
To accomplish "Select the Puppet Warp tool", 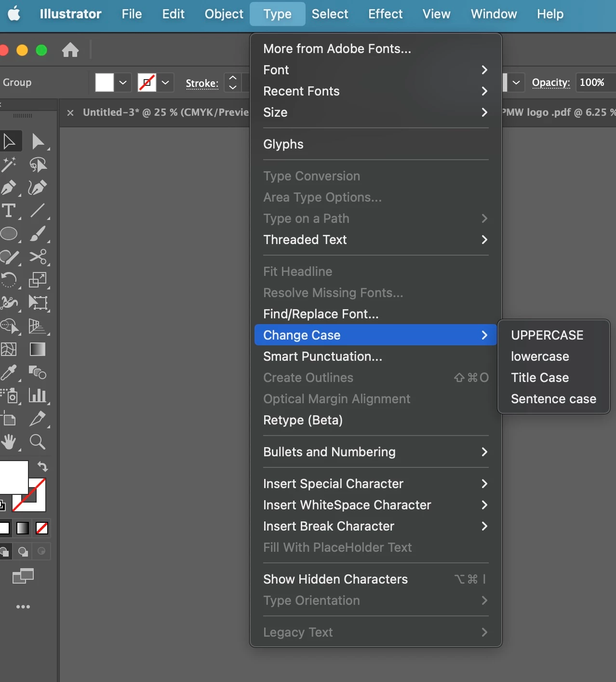I will point(10,303).
